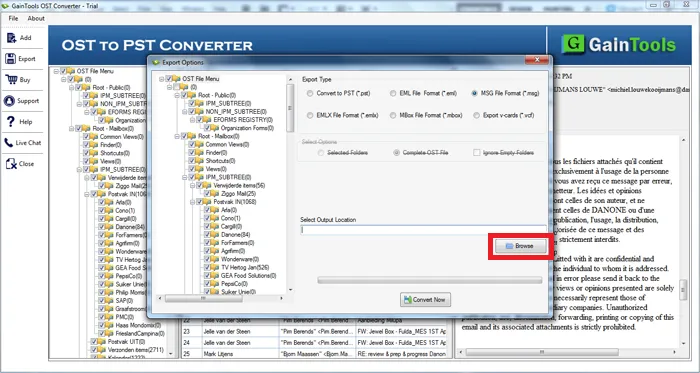Collapse Root - Public(0) node in dialog

(x=177, y=95)
